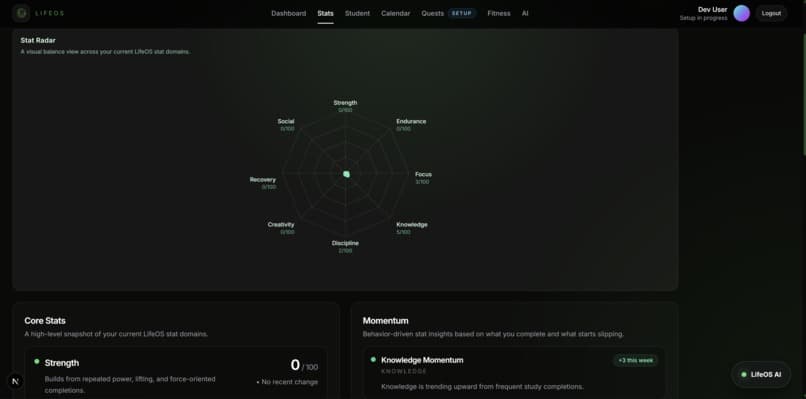Switch to the Calendar tab
The image size is (806, 399).
[x=395, y=13]
